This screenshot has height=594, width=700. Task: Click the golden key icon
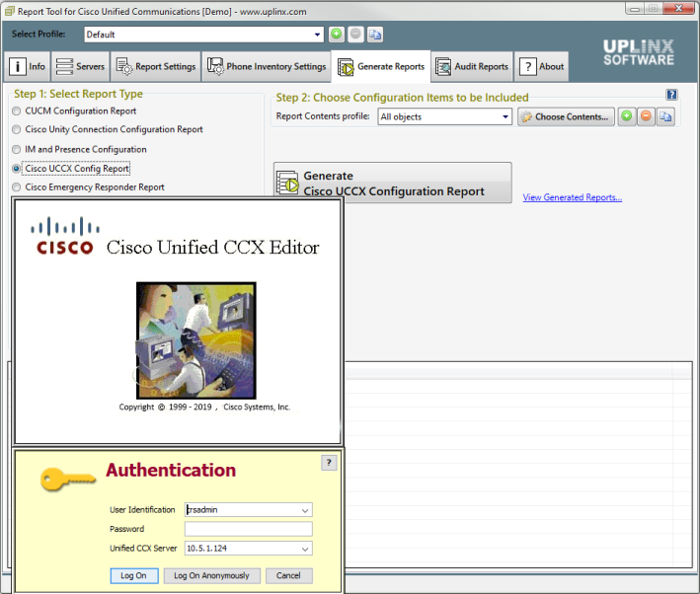point(68,480)
